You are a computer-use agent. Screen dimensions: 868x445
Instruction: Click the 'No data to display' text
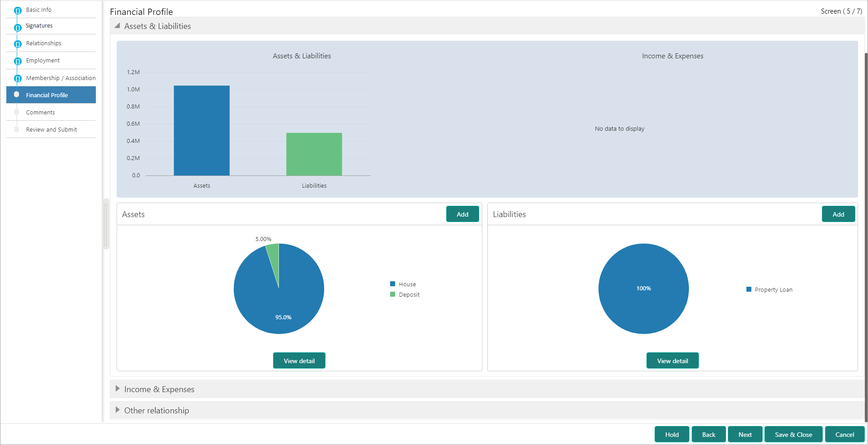coord(620,129)
